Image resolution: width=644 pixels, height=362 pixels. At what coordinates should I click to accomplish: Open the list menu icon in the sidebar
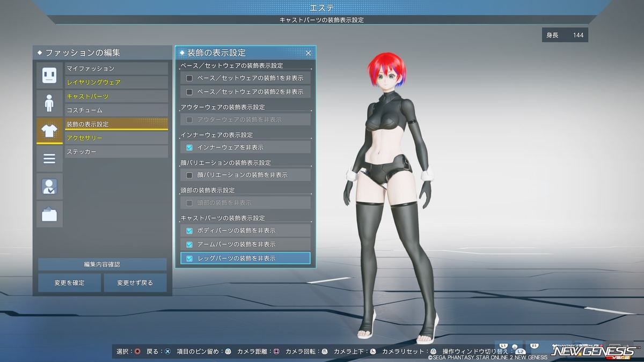pyautogui.click(x=49, y=158)
